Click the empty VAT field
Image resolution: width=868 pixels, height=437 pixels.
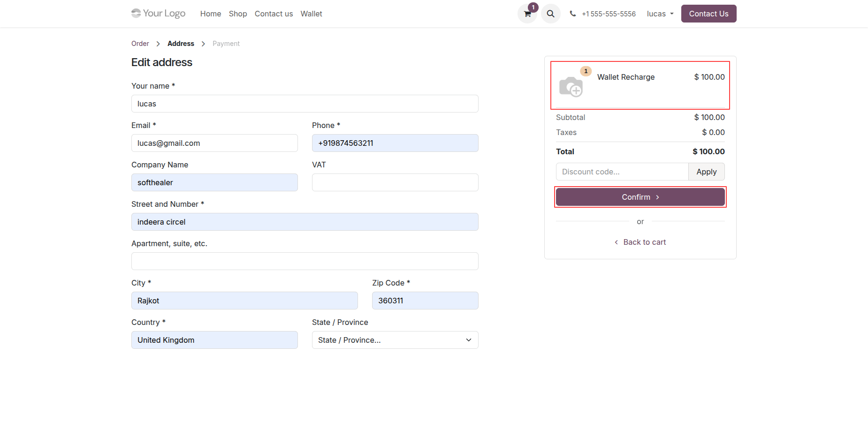tap(395, 182)
